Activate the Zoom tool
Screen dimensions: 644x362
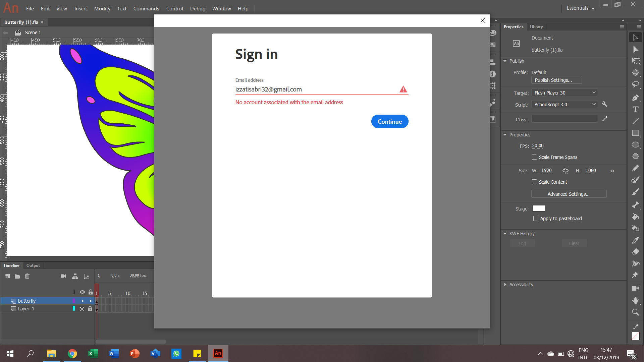(636, 312)
